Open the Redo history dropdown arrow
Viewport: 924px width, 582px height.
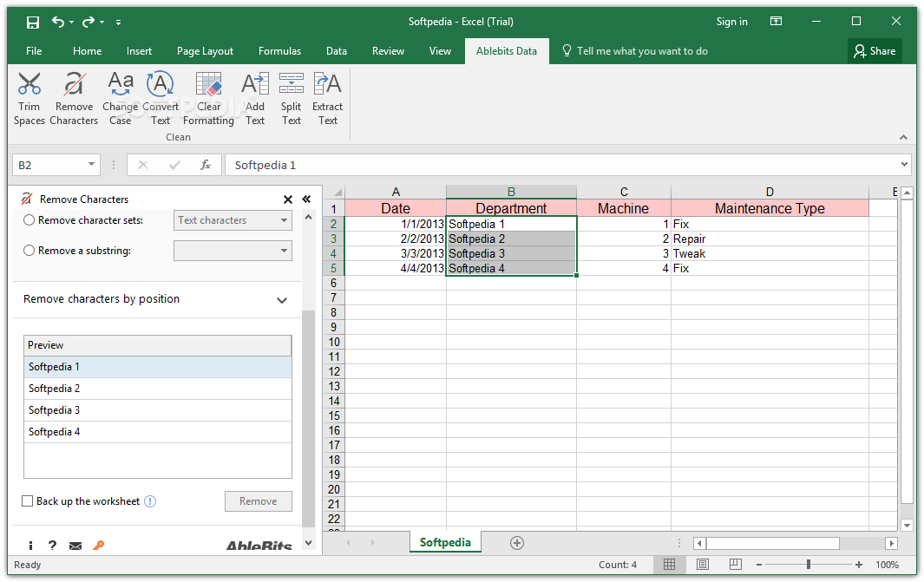coord(102,23)
